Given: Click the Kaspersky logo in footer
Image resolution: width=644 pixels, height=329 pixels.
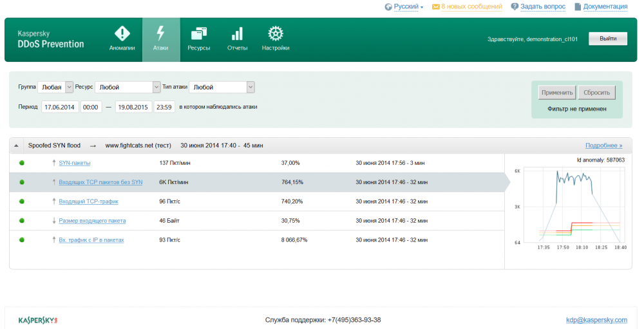Looking at the screenshot, I should (38, 320).
